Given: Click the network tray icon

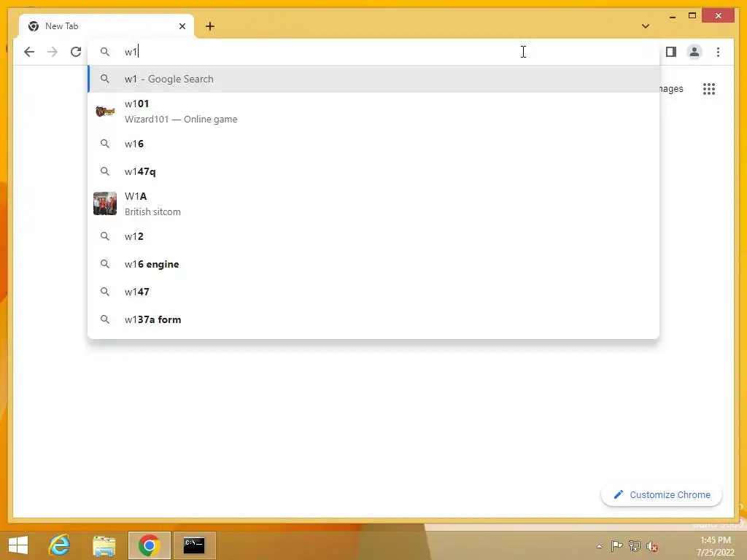Looking at the screenshot, I should click(x=635, y=546).
